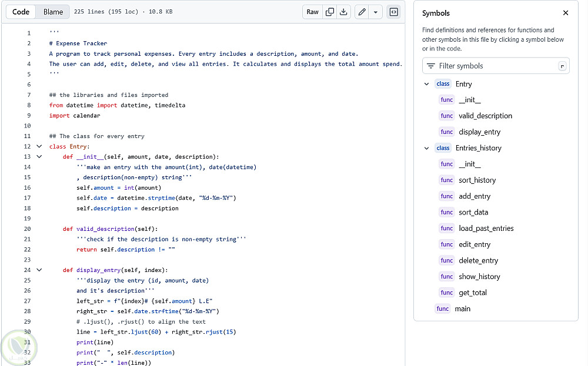588x366 pixels.
Task: Fold the display_entry function in code
Action: click(39, 270)
